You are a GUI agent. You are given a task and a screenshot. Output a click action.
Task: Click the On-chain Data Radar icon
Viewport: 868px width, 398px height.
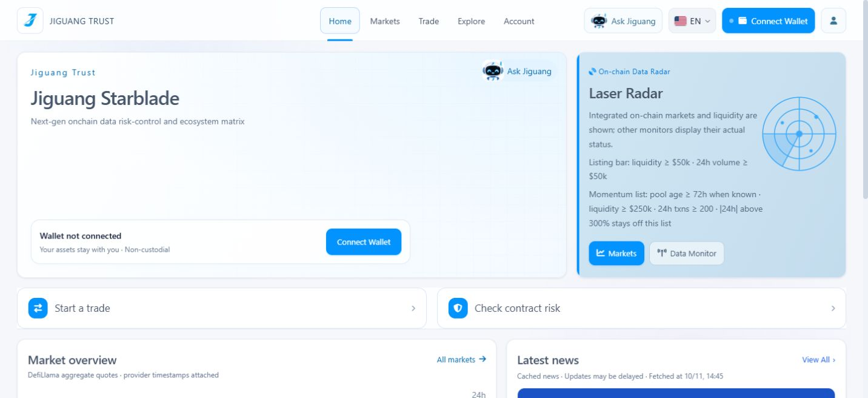coord(592,72)
